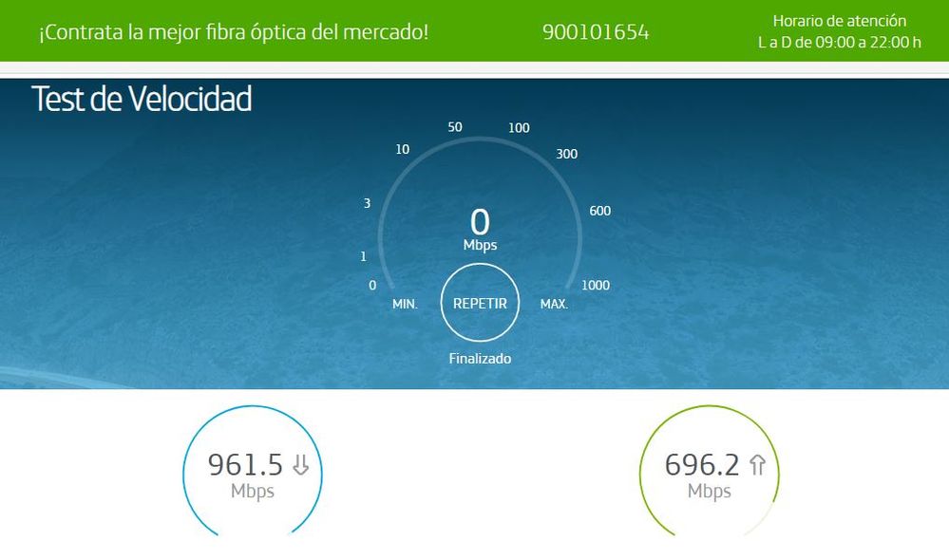
Task: Click the 1000 mark on the speed gauge
Action: (x=596, y=286)
